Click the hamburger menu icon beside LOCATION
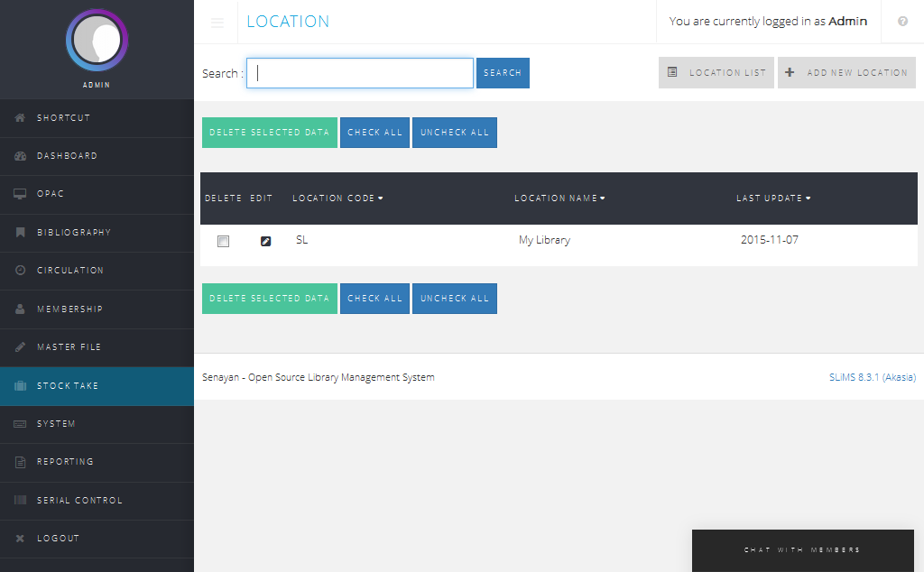 (x=217, y=23)
